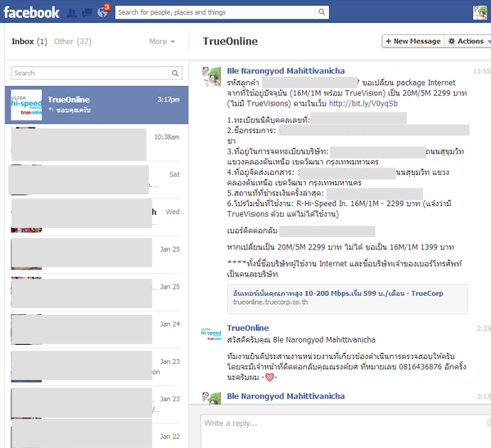Open the conversation dated Sat

point(96,180)
